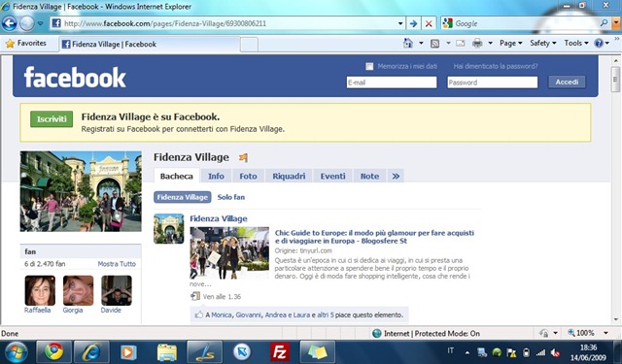Viewport: 622px width, 364px height.
Task: Click the vertical scrollbar thumb
Action: pyautogui.click(x=615, y=80)
